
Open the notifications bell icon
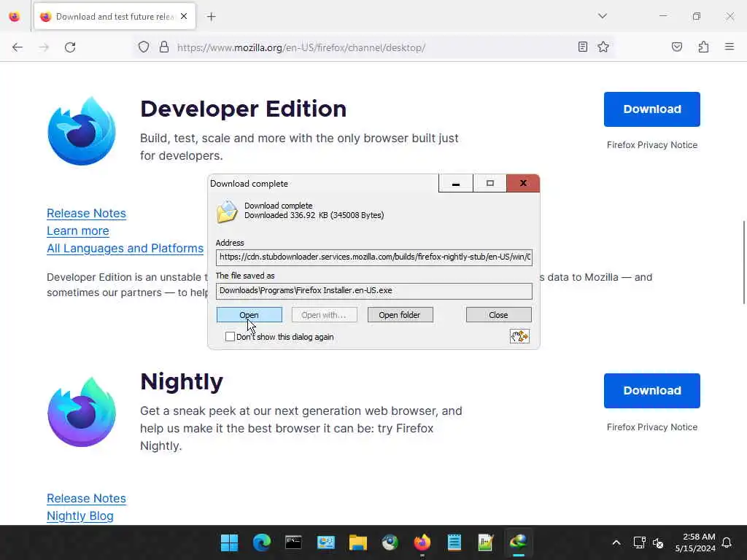(727, 542)
